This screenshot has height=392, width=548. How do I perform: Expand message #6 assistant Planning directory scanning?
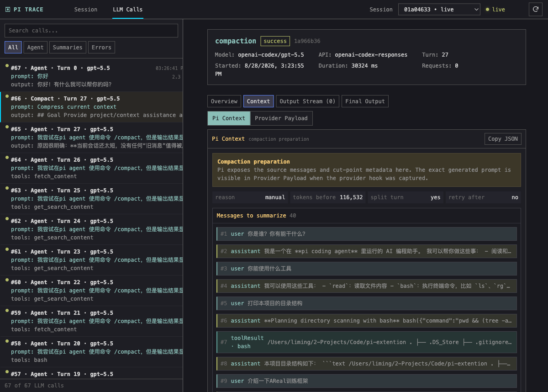pyautogui.click(x=367, y=321)
